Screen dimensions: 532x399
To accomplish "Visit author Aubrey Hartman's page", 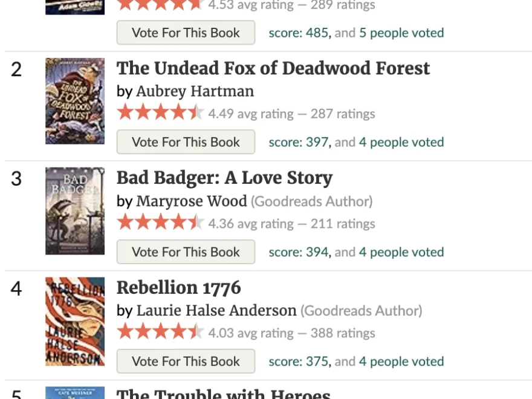I will coord(195,91).
